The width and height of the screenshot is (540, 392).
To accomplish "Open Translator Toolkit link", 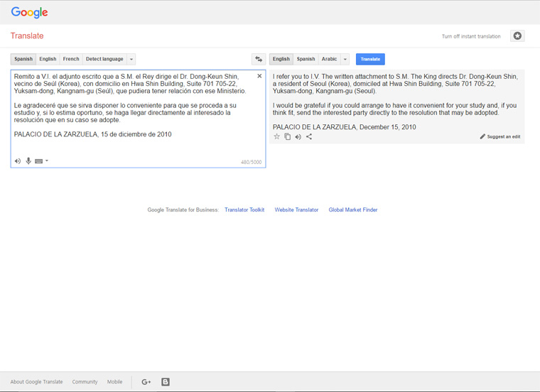I will pyautogui.click(x=244, y=209).
